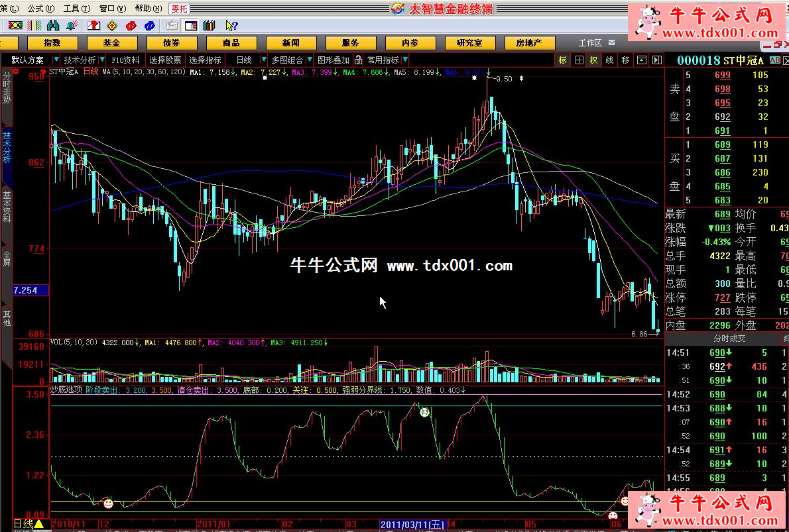Click the help cursor question icon
The image size is (789, 532).
231,25
